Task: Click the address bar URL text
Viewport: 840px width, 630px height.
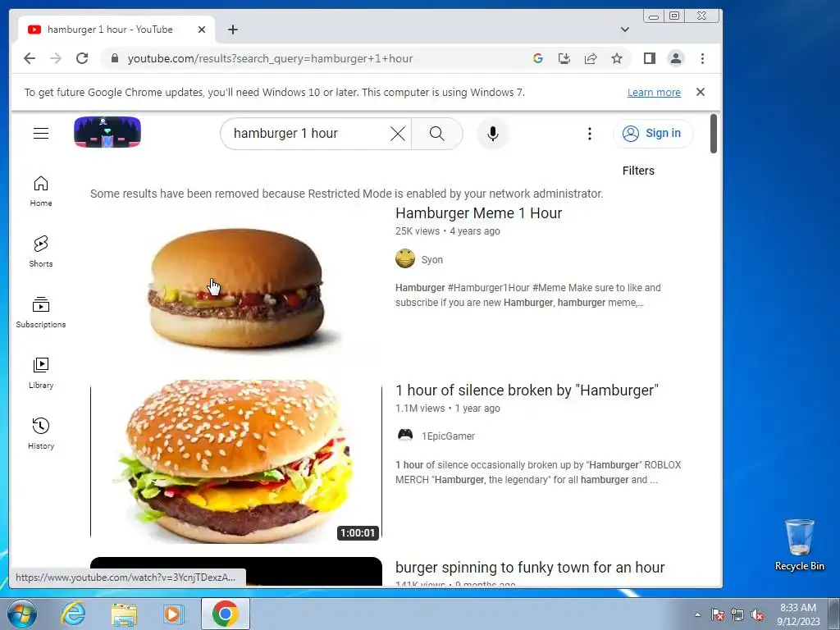Action: (x=270, y=58)
